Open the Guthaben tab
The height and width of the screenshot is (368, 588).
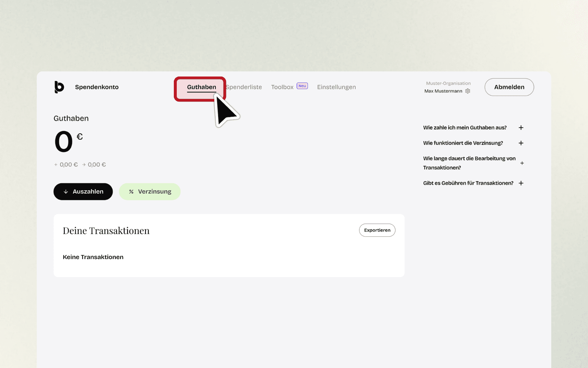(201, 87)
